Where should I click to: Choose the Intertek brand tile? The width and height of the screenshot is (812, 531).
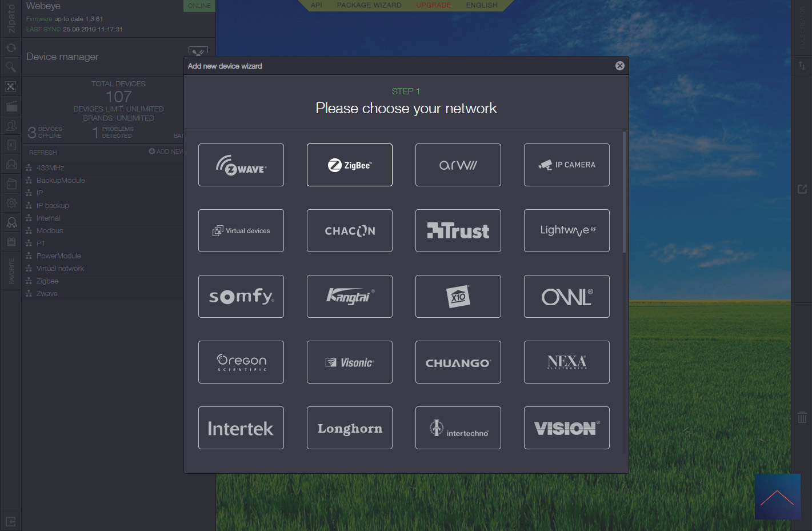point(241,428)
